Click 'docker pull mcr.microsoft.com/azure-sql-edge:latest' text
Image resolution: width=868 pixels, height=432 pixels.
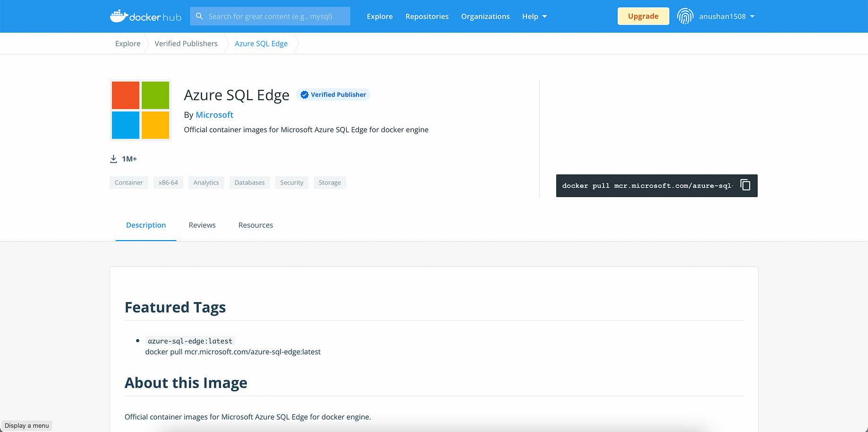click(233, 352)
